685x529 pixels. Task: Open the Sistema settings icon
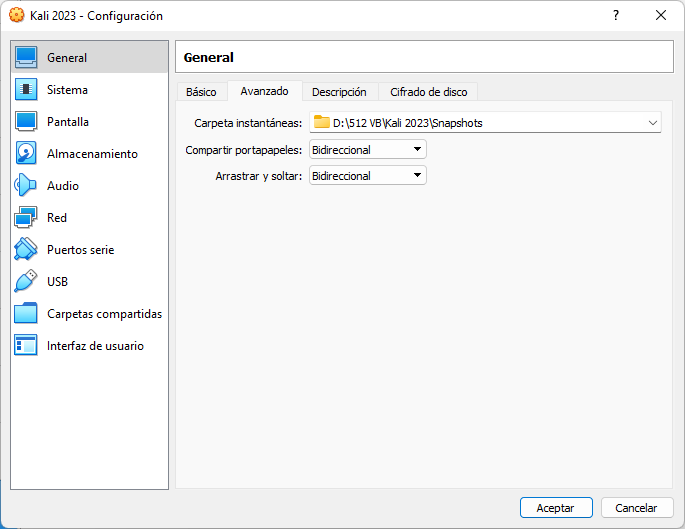coord(26,90)
